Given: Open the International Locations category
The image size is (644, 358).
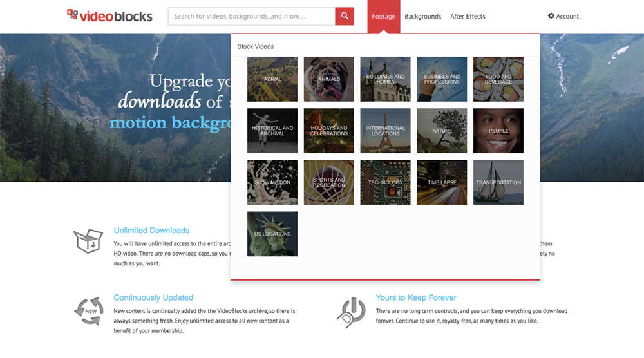Looking at the screenshot, I should [x=385, y=131].
